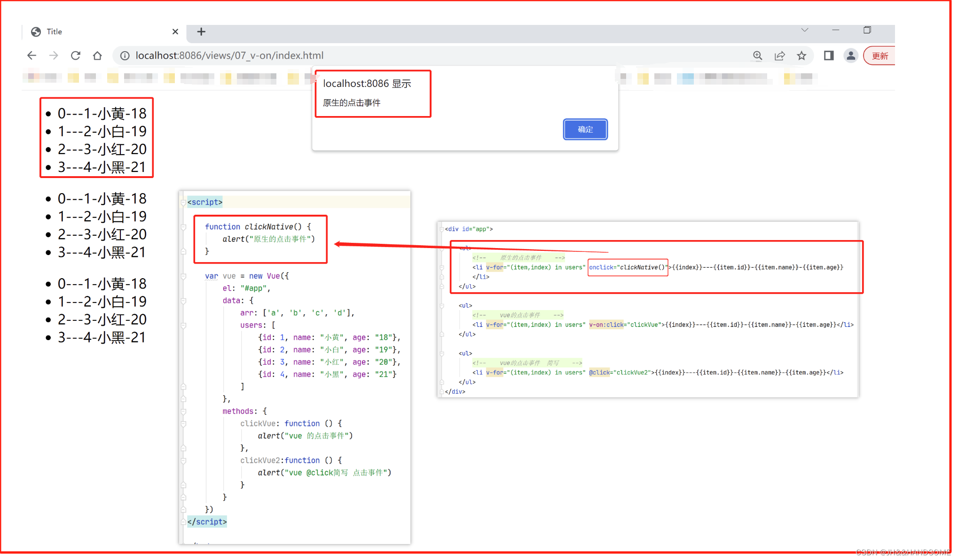This screenshot has height=560, width=958.
Task: Click 3---4-小黑-21 in the second list
Action: (x=102, y=252)
